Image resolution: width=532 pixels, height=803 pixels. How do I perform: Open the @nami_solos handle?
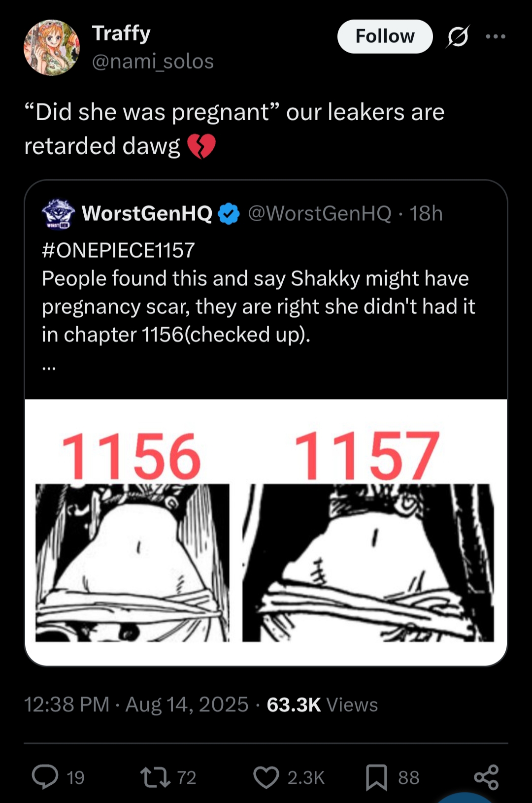153,62
